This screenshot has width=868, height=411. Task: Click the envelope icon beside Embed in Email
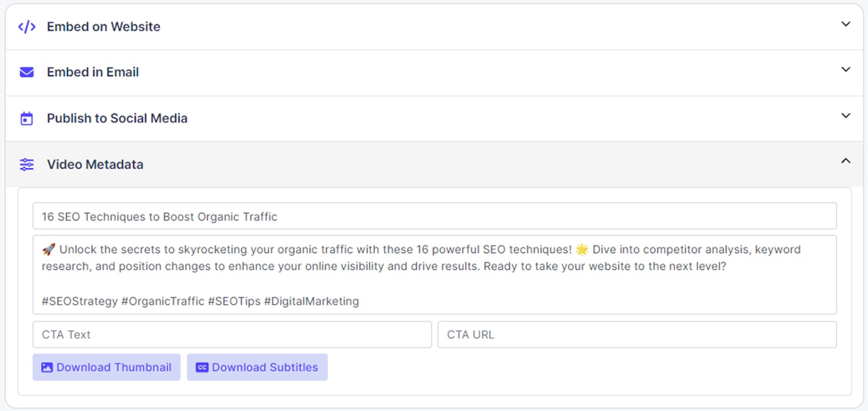coord(27,72)
